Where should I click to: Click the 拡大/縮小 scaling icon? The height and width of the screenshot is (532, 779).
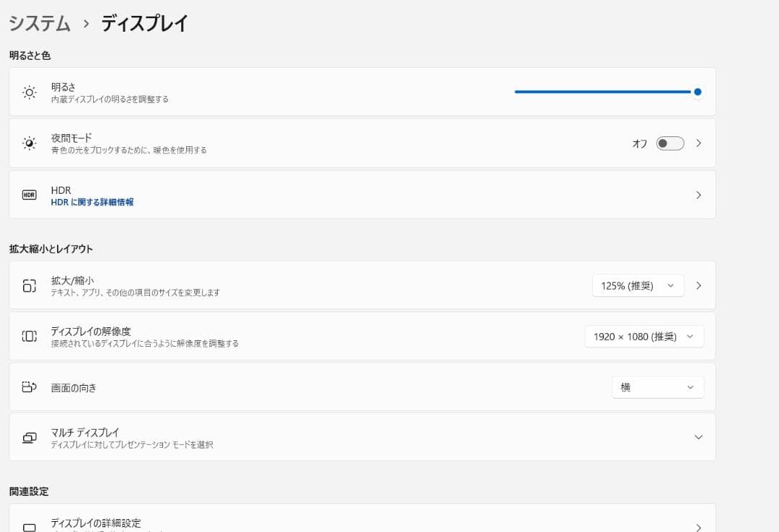coord(29,285)
